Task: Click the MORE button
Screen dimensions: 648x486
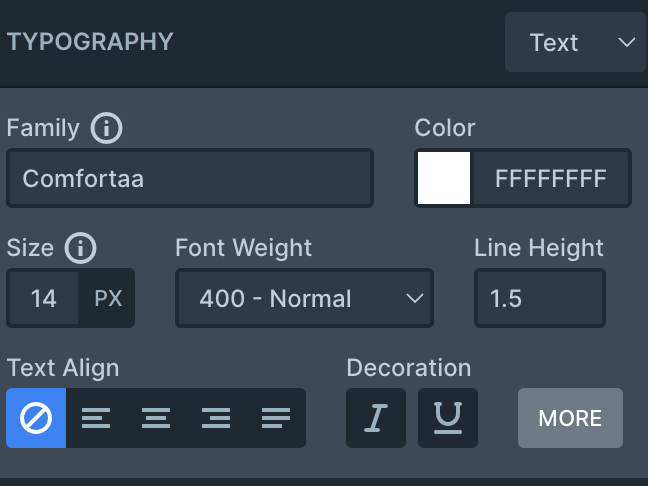Action: click(x=570, y=418)
